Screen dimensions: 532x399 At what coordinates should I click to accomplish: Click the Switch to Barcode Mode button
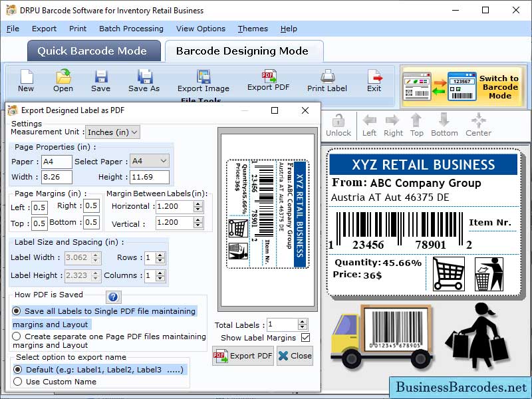(x=497, y=85)
